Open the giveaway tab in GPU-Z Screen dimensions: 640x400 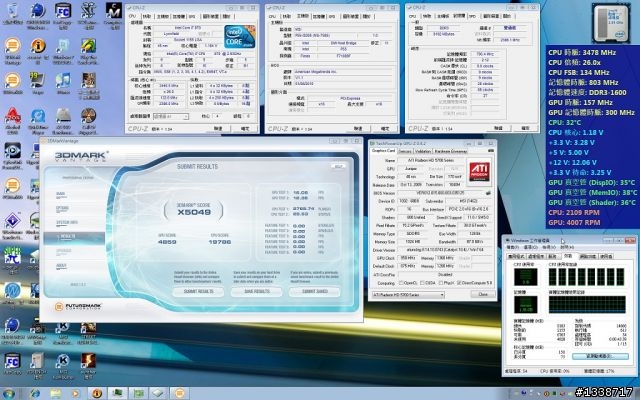click(451, 151)
